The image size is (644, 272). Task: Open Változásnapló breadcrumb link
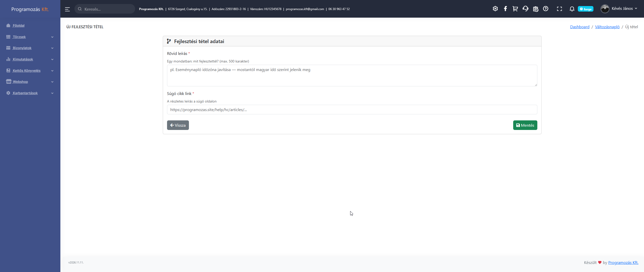(x=607, y=27)
